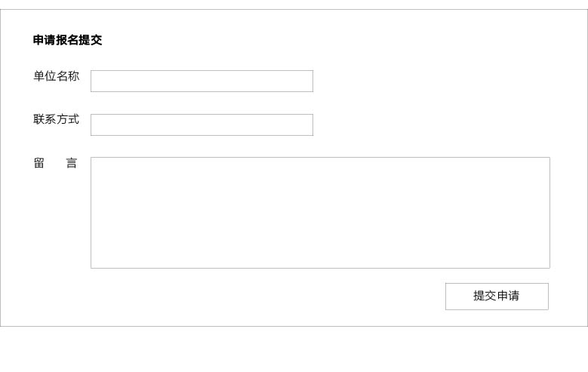Click inside the 留言 message textarea

[x=320, y=213]
